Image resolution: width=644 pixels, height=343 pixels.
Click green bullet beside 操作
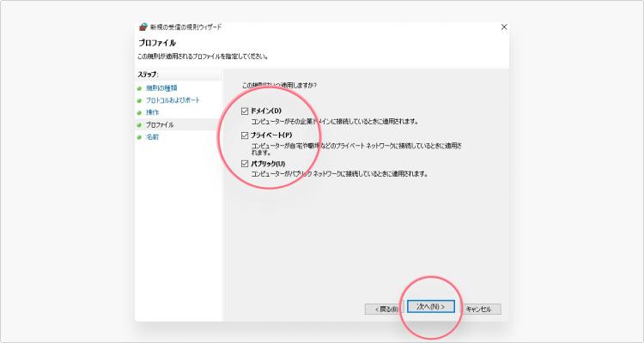[140, 113]
